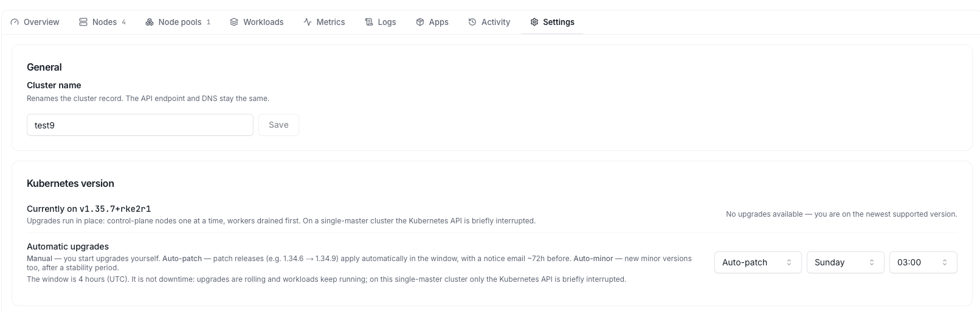Select the Settings tab label
Viewport: 980px width, 311px height.
[x=559, y=22]
